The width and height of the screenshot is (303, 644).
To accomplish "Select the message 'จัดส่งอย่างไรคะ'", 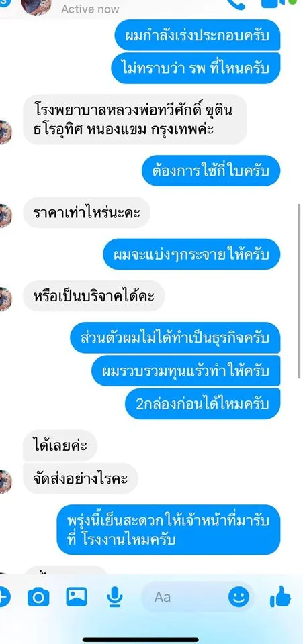I will coord(80,478).
